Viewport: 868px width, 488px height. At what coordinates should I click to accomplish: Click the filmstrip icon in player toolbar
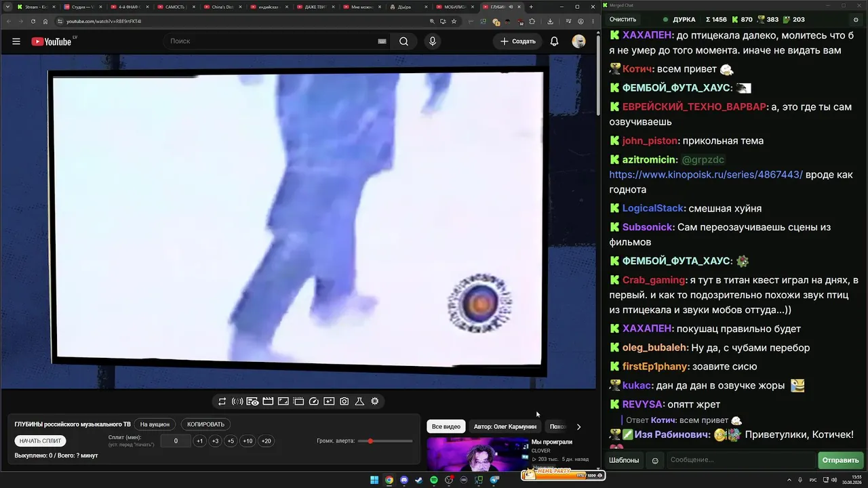(x=298, y=401)
